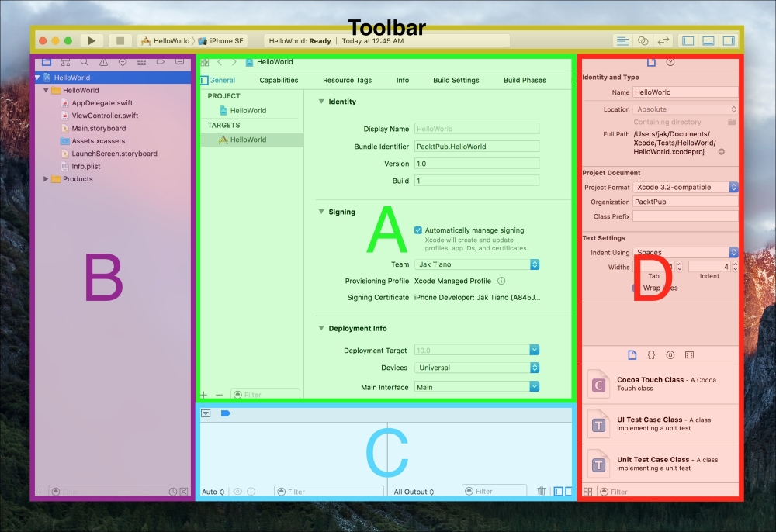Hide the debug area toggle arrow
This screenshot has height=532, width=776.
206,413
